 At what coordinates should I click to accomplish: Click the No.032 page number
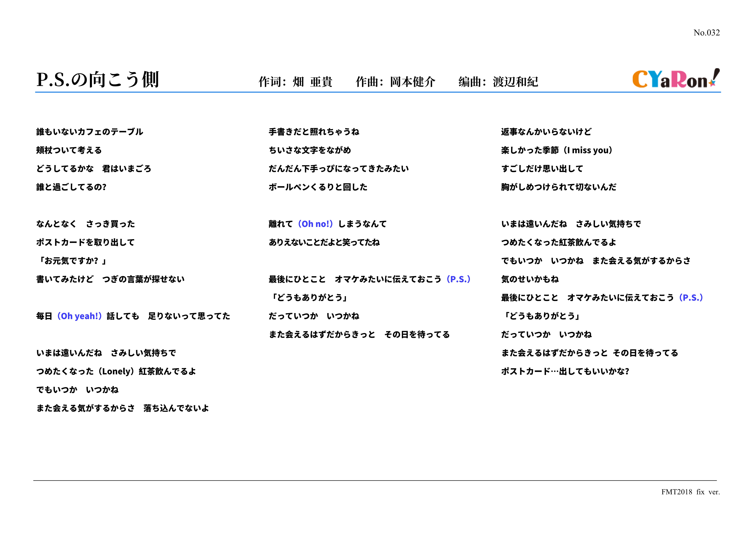pyautogui.click(x=706, y=33)
